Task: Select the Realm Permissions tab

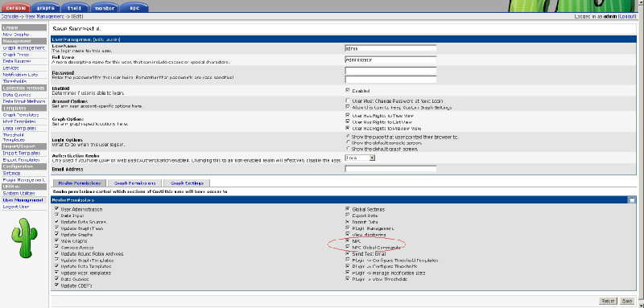Action: point(79,183)
